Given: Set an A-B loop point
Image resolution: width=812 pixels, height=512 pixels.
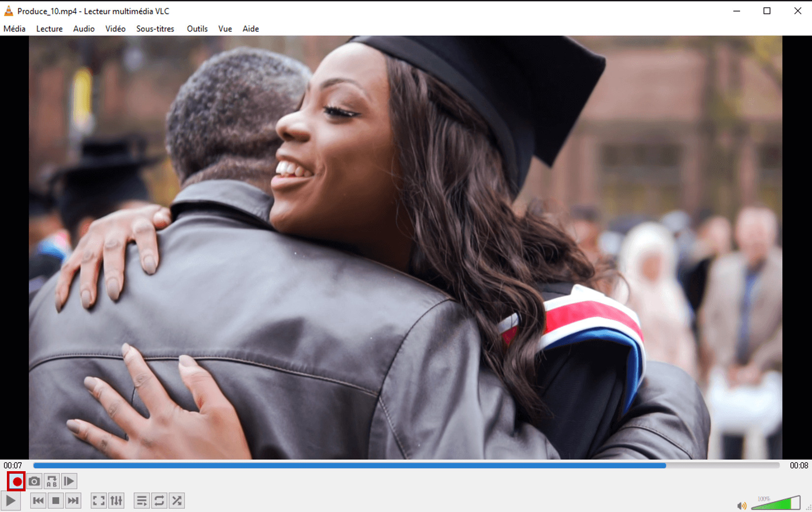Looking at the screenshot, I should pyautogui.click(x=51, y=481).
